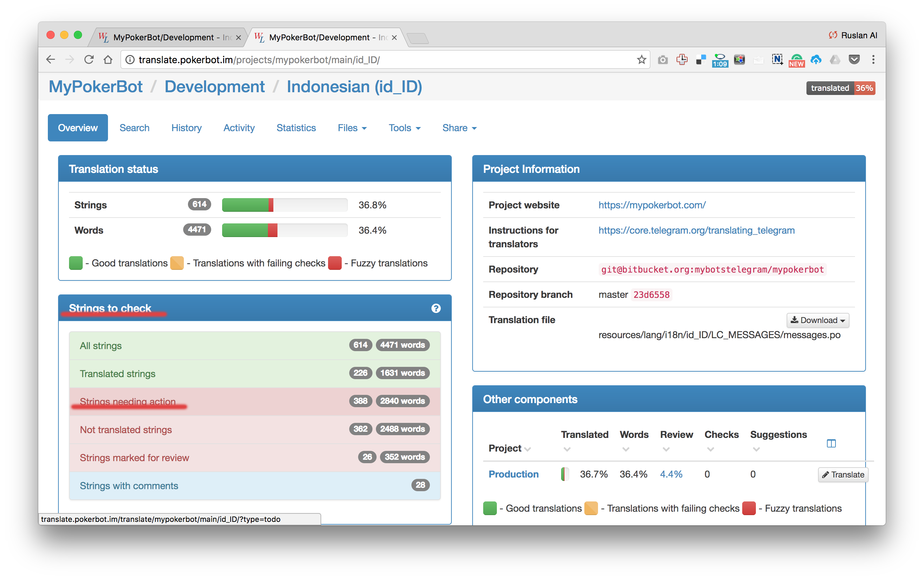Click the browser reload icon
This screenshot has width=924, height=580.
click(x=89, y=60)
